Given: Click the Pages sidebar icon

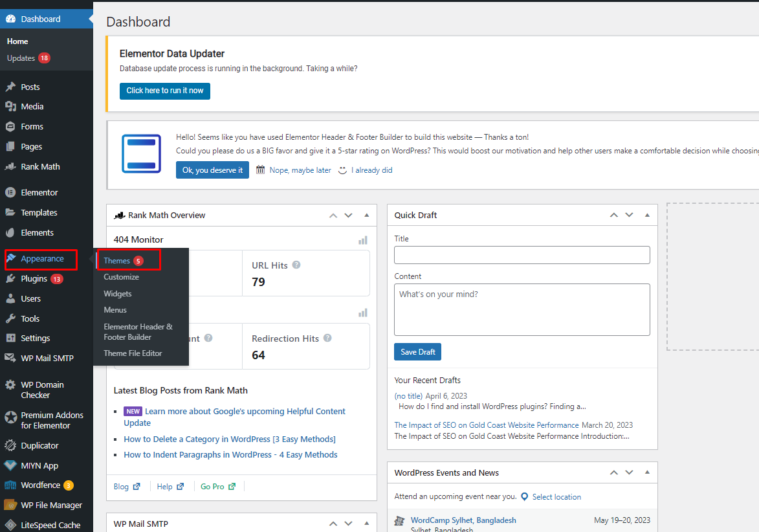Looking at the screenshot, I should click(10, 146).
